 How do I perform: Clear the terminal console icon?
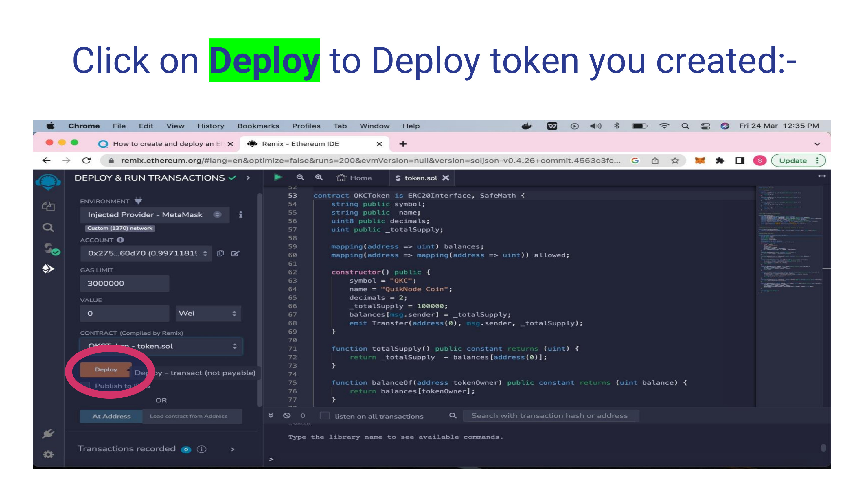287,416
